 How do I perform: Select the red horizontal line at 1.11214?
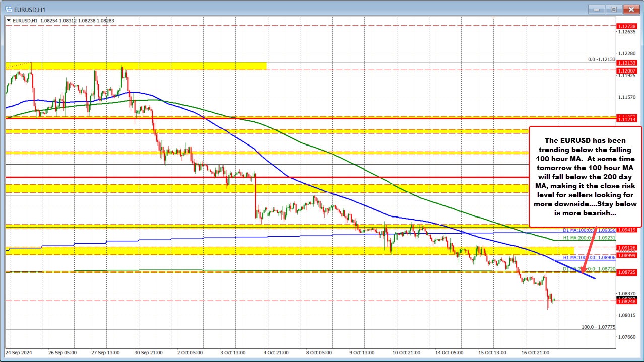tap(302, 117)
